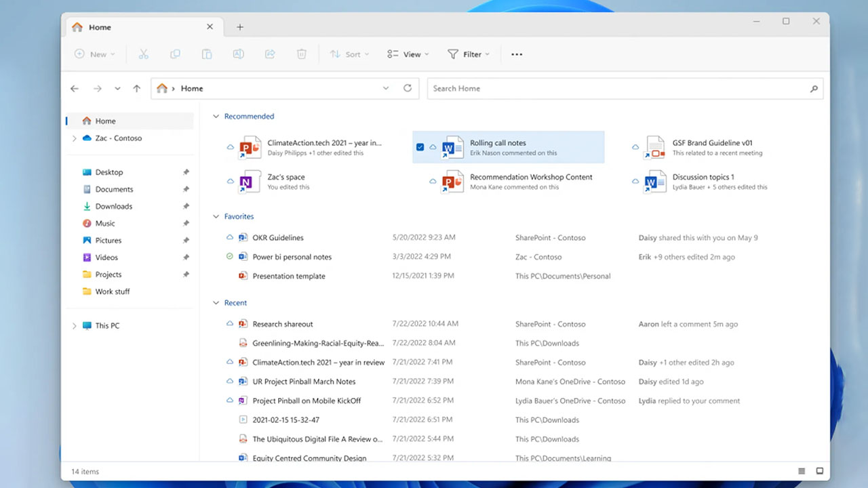
Task: Go forward with the right arrow
Action: point(98,88)
